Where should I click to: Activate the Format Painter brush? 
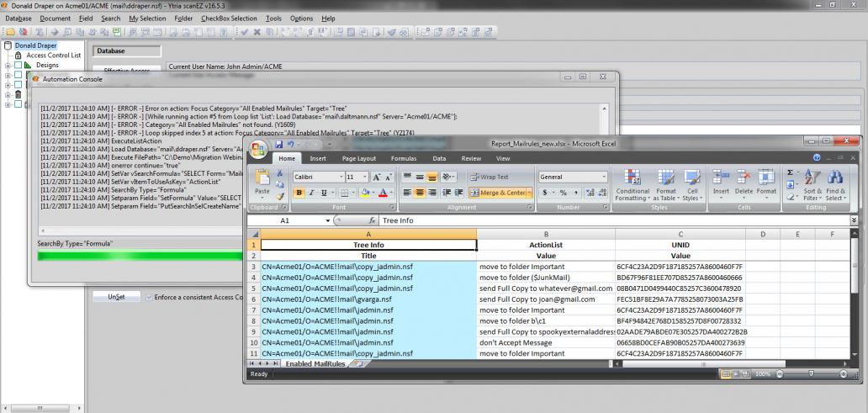(x=279, y=195)
